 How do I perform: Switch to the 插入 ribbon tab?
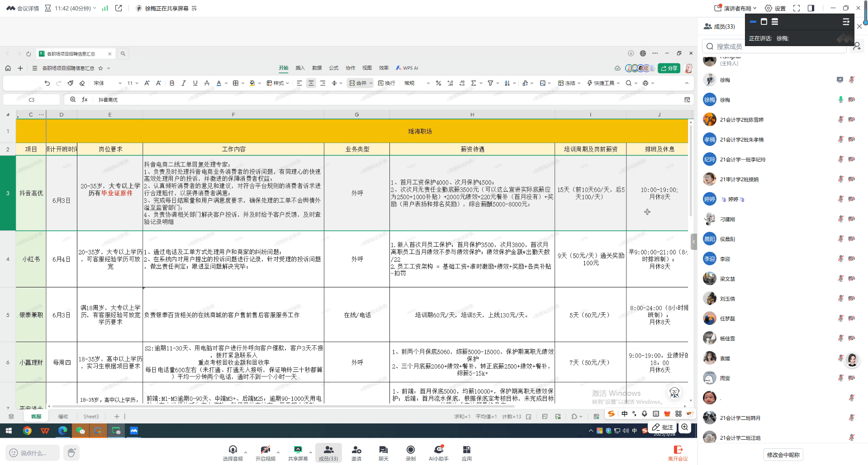300,68
